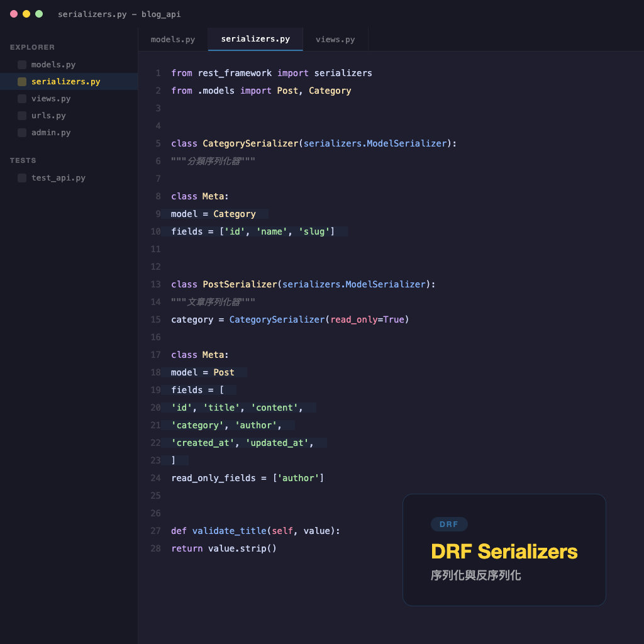Click the yellow minimize window button
The height and width of the screenshot is (644, 644).
pyautogui.click(x=26, y=14)
